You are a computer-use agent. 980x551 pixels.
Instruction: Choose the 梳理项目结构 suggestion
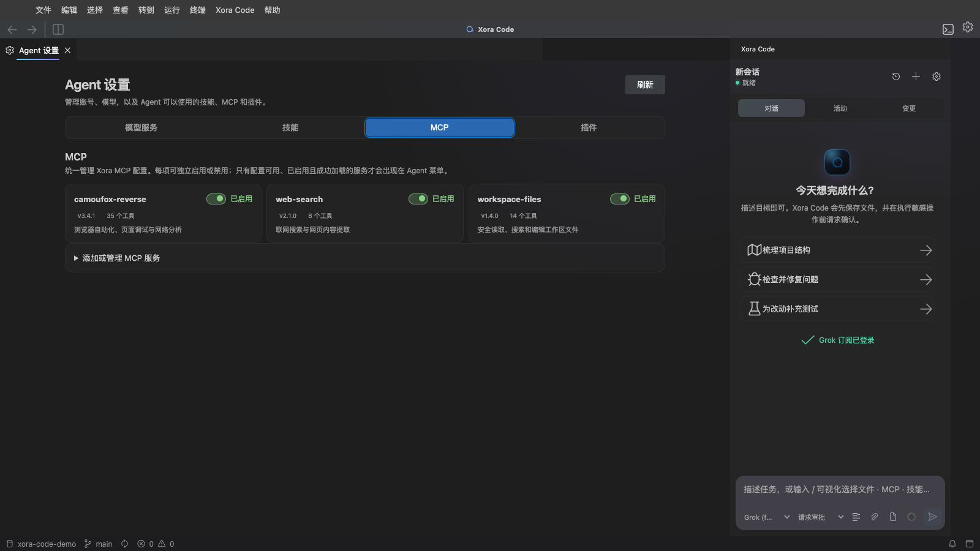click(x=837, y=250)
